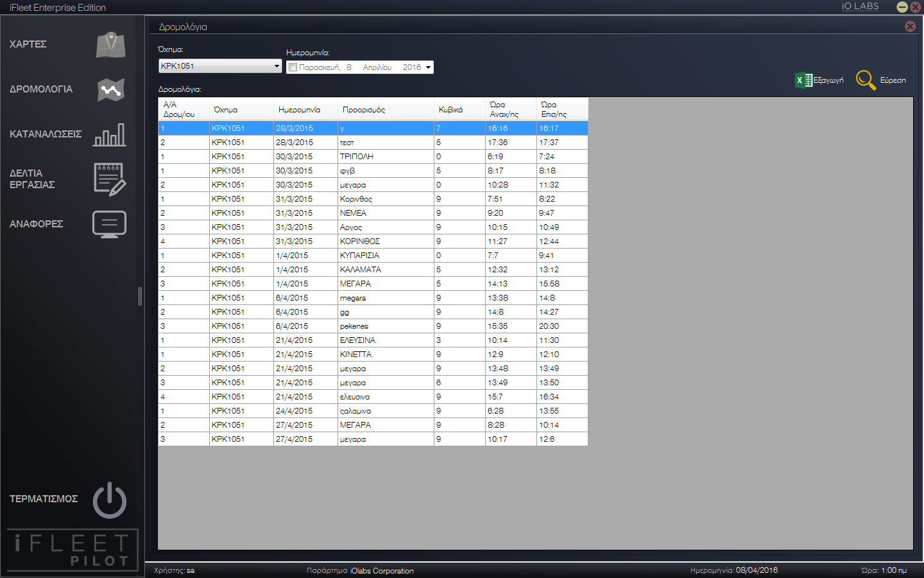Select the ΚΑΛΑΜΑΤΑ destination row
This screenshot has height=578, width=924.
tap(373, 270)
